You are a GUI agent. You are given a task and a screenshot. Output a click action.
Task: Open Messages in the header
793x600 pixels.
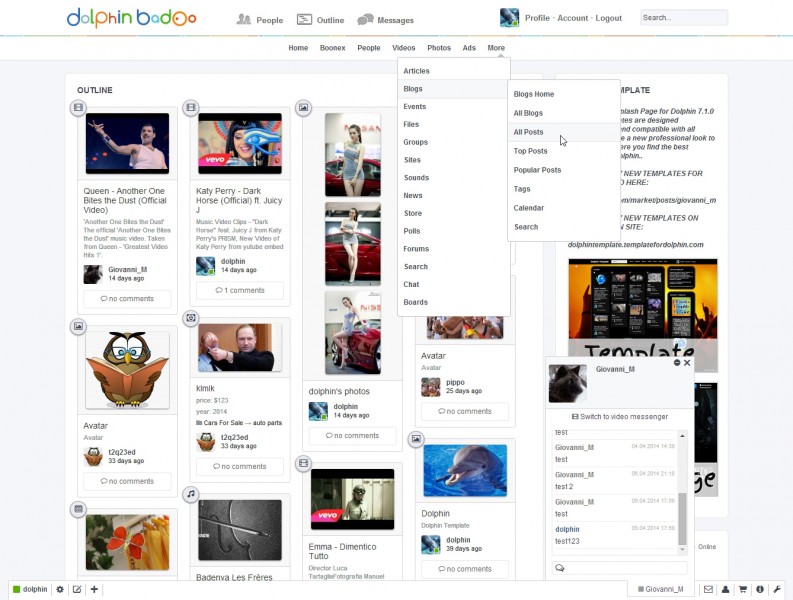(x=385, y=20)
